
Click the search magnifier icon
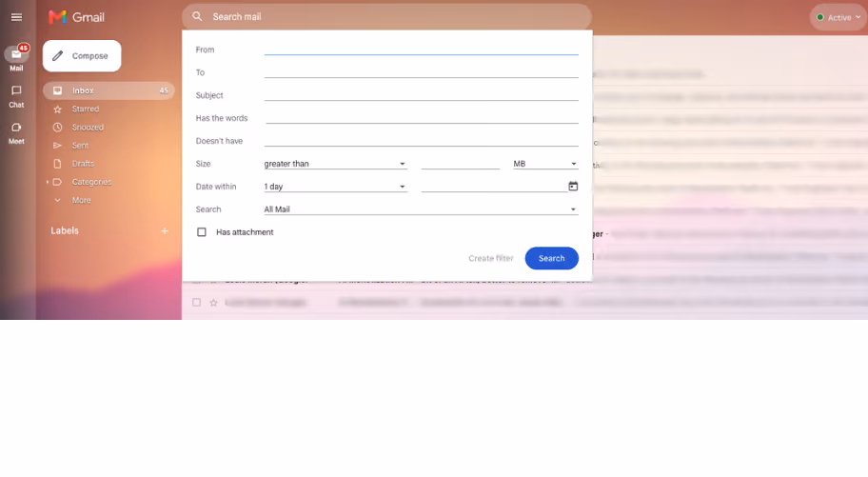point(197,16)
